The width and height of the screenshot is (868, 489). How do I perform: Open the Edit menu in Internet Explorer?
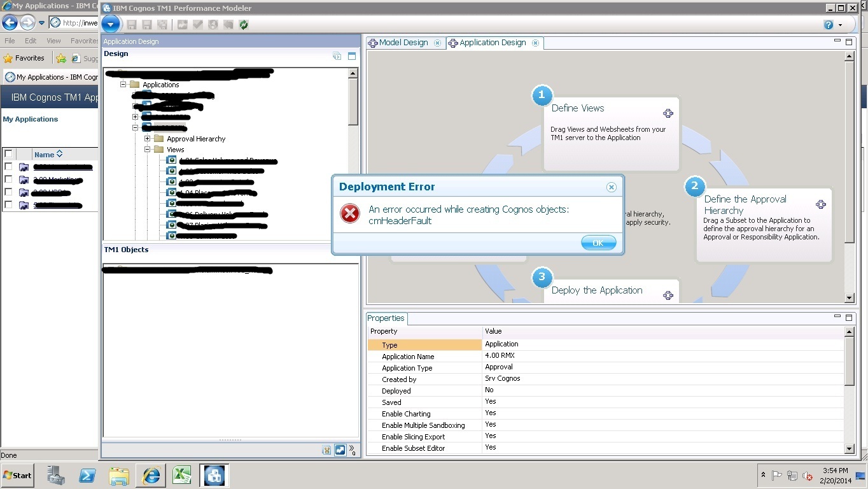[31, 41]
